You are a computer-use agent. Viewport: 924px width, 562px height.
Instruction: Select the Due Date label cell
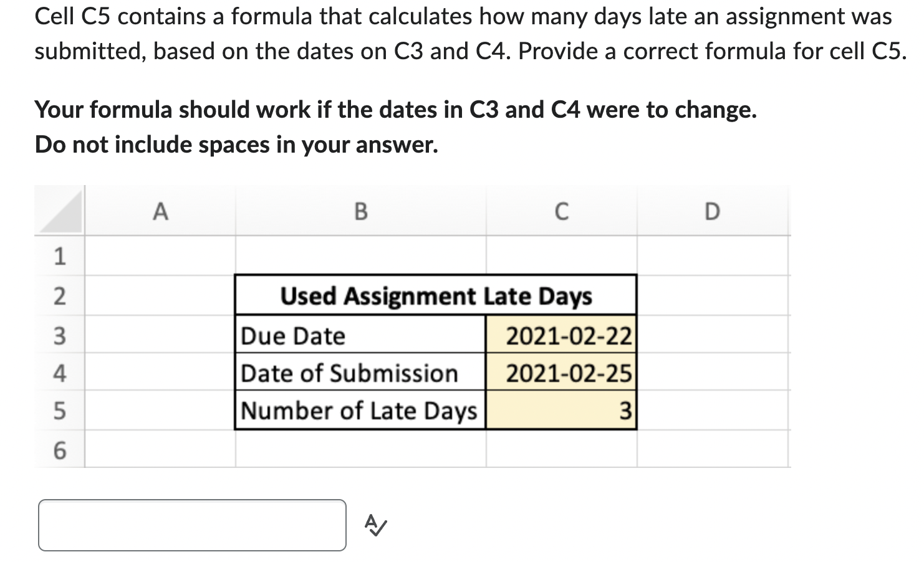click(x=360, y=335)
